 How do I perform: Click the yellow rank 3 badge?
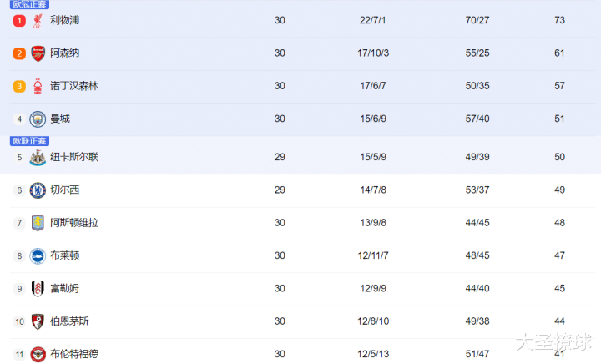click(19, 86)
